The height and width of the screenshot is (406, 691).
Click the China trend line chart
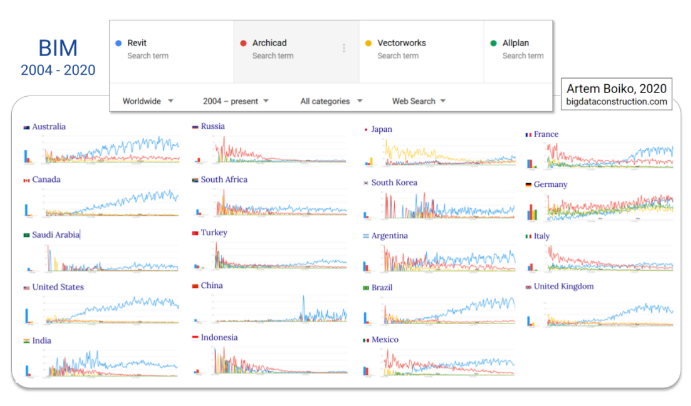click(280, 309)
